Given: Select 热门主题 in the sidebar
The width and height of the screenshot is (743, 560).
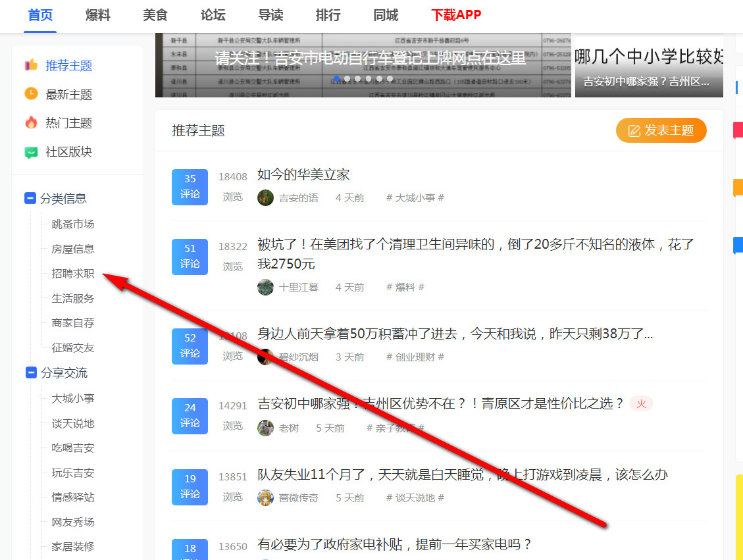Looking at the screenshot, I should pos(68,123).
